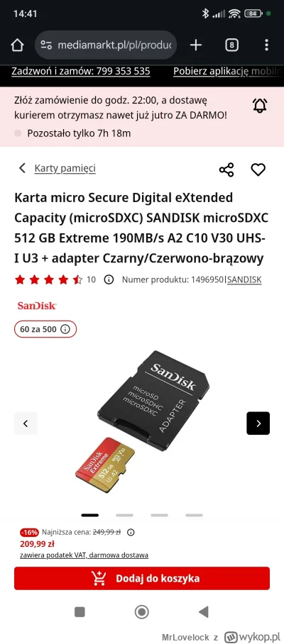This screenshot has width=284, height=644.
Task: Expand the 60 za 500 promo info
Action: pos(45,329)
